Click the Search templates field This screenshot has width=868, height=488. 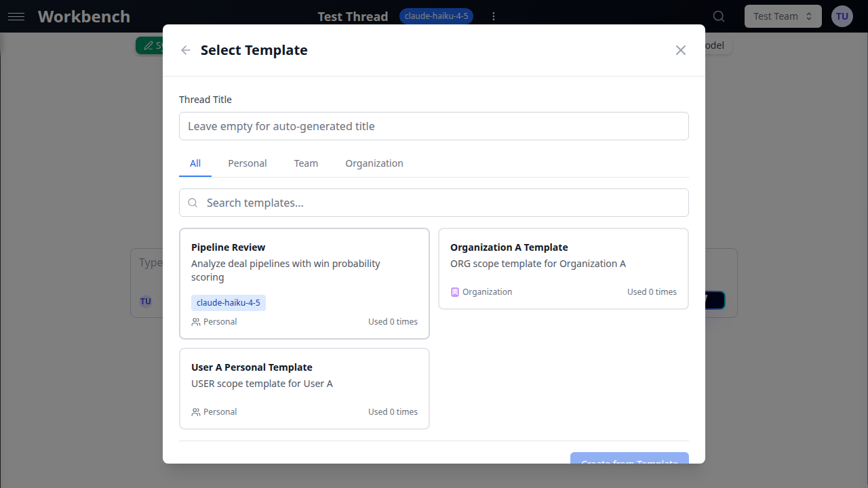coord(433,202)
